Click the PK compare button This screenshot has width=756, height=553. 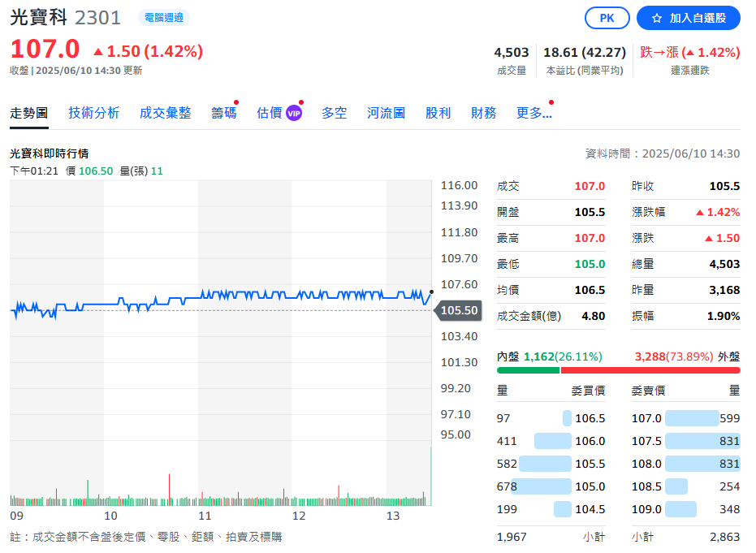607,19
